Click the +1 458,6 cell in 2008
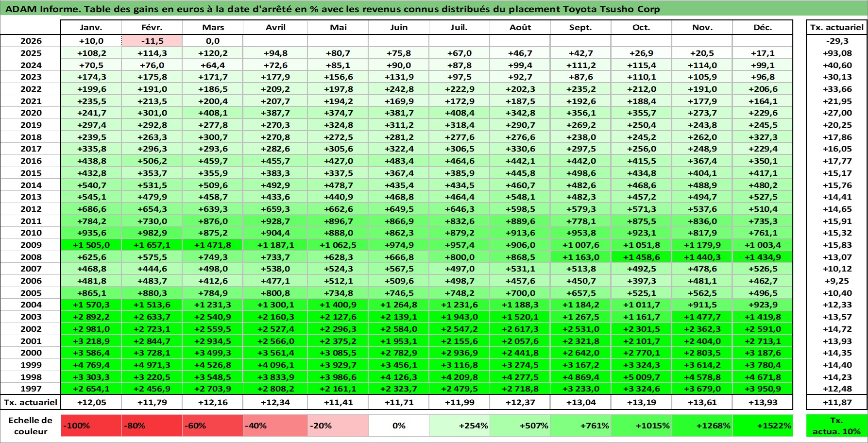This screenshot has height=443, width=868. [x=641, y=257]
